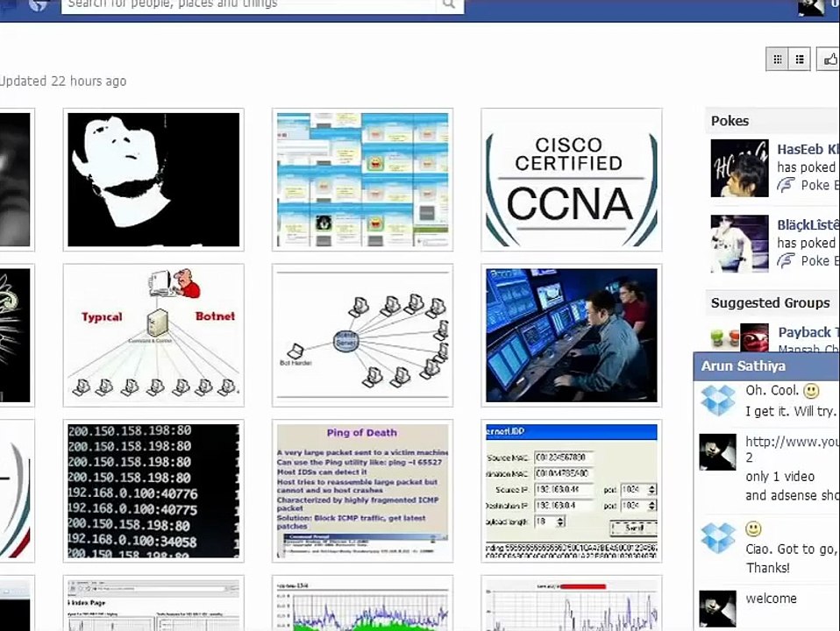Click the Dropbox avatar beside 'Oh. Cool.'
This screenshot has height=631, width=840.
(x=718, y=401)
